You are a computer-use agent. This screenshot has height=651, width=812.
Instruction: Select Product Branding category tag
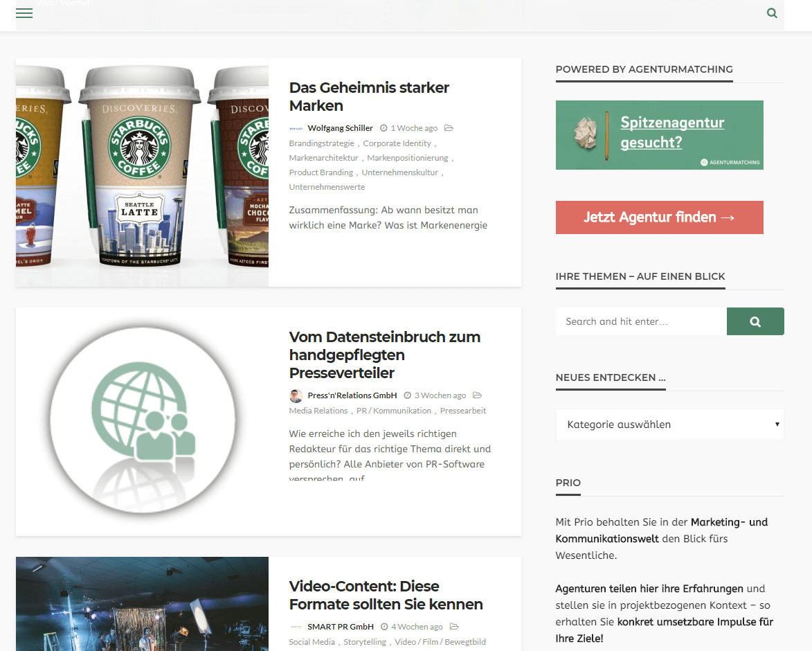click(x=321, y=172)
